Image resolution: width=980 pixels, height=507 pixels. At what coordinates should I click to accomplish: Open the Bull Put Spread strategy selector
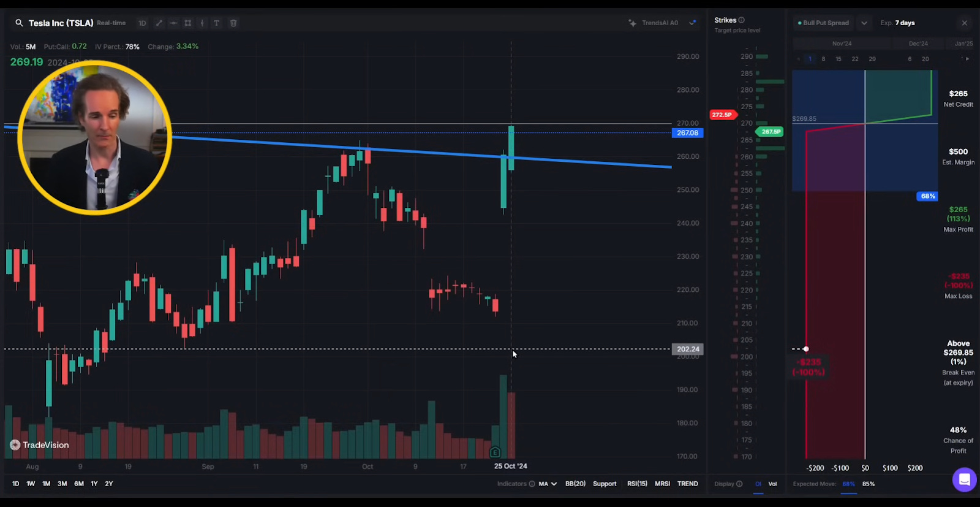click(824, 23)
